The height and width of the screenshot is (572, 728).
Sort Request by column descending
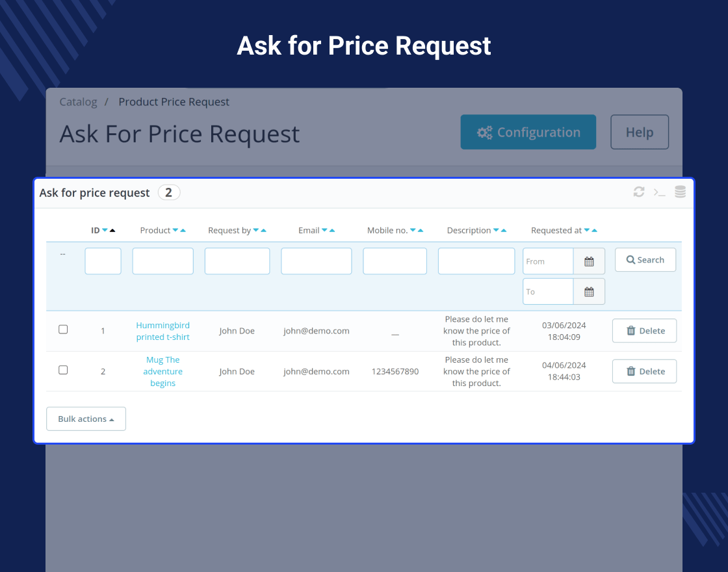coord(256,230)
